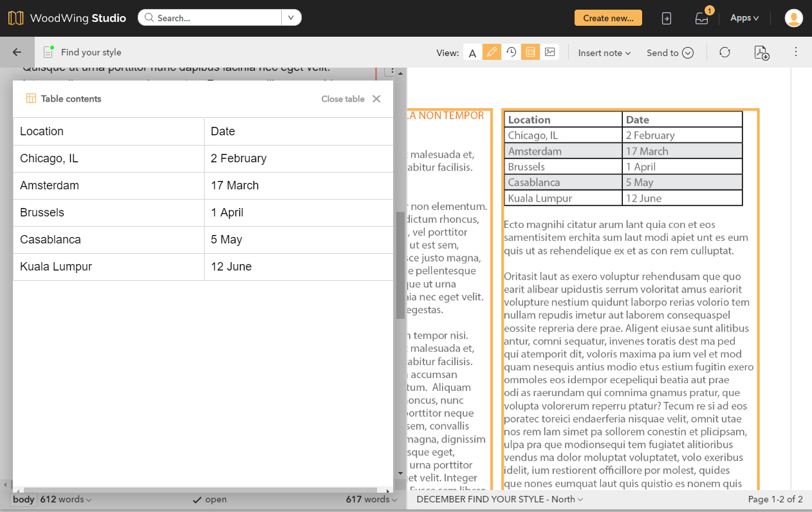Toggle the history view

[x=511, y=53]
